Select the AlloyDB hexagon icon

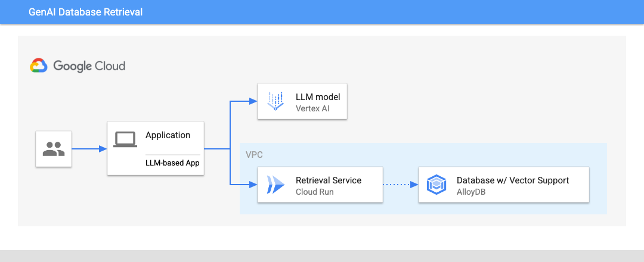tap(436, 185)
